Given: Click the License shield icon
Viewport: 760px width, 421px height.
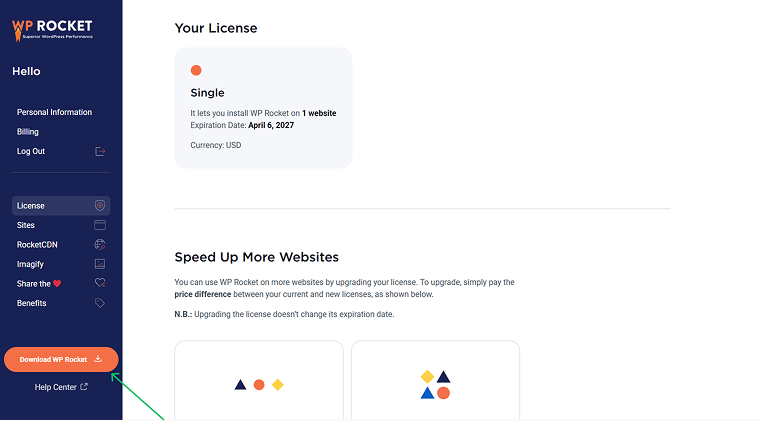Looking at the screenshot, I should [100, 205].
